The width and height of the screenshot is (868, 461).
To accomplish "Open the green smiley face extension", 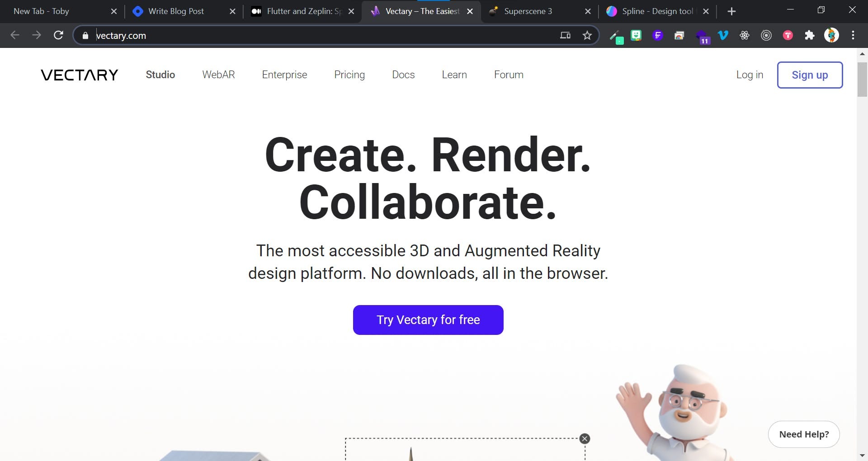I will coord(636,35).
